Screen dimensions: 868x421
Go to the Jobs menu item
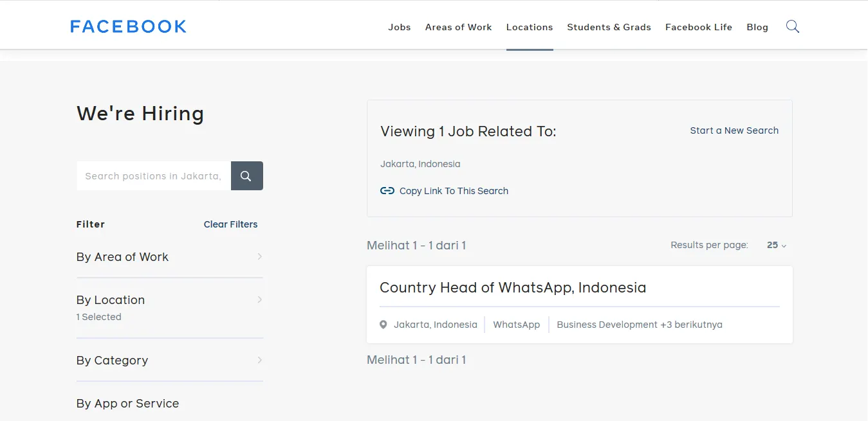[x=399, y=27]
